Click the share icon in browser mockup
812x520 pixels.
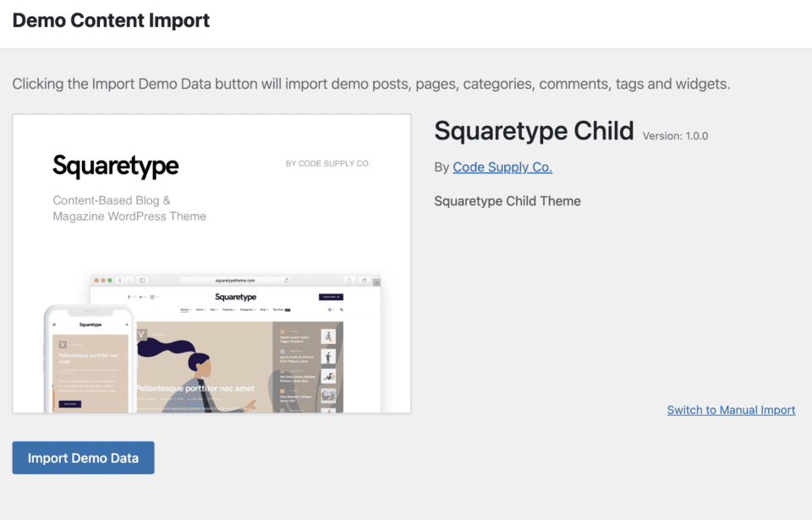point(349,280)
